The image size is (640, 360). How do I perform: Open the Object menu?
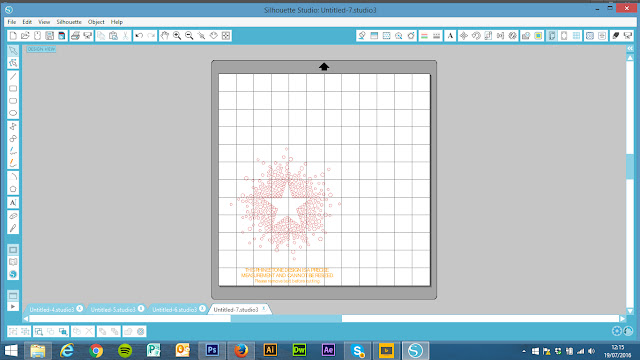click(x=96, y=22)
